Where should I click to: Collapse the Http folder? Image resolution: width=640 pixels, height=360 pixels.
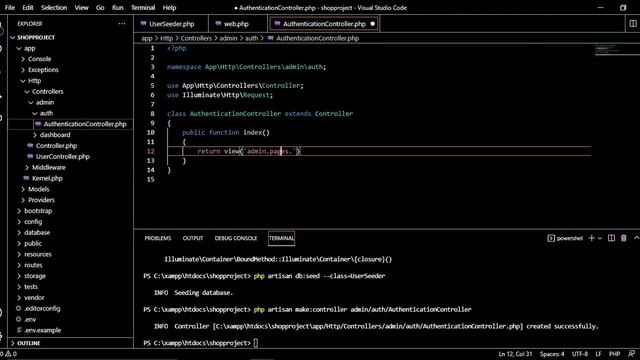point(23,81)
